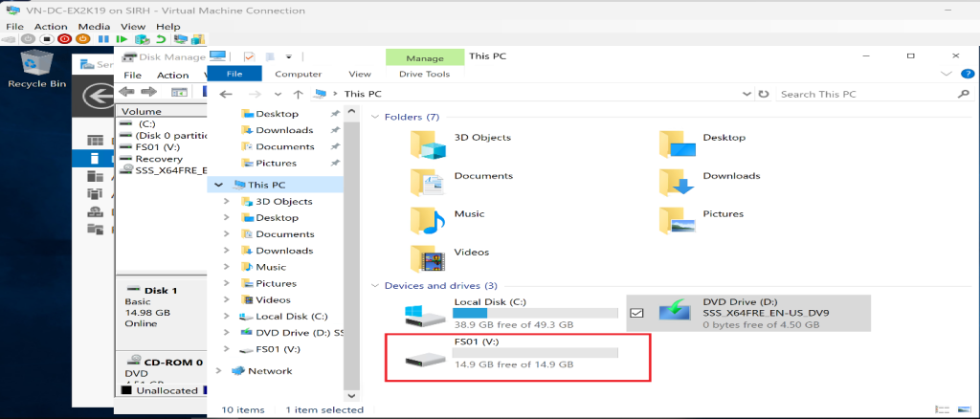Click into the Search This PC field

click(861, 94)
